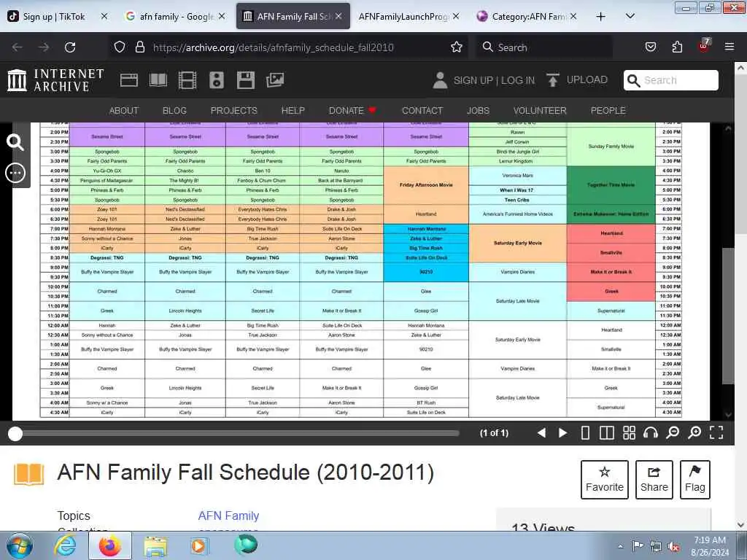Click the book reader search magnifier icon
747x560 pixels.
(15, 142)
